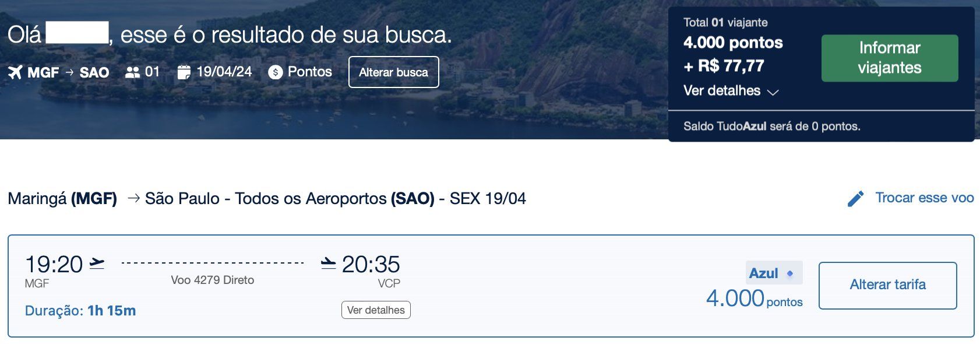This screenshot has width=980, height=344.
Task: Click the Alterar busca button
Action: (393, 72)
